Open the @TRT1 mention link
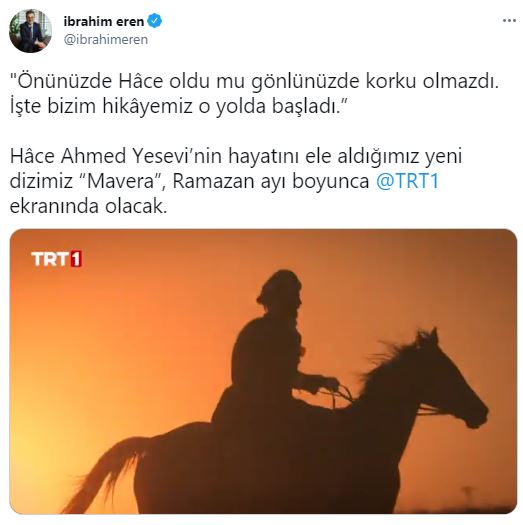The image size is (523, 525). [407, 181]
